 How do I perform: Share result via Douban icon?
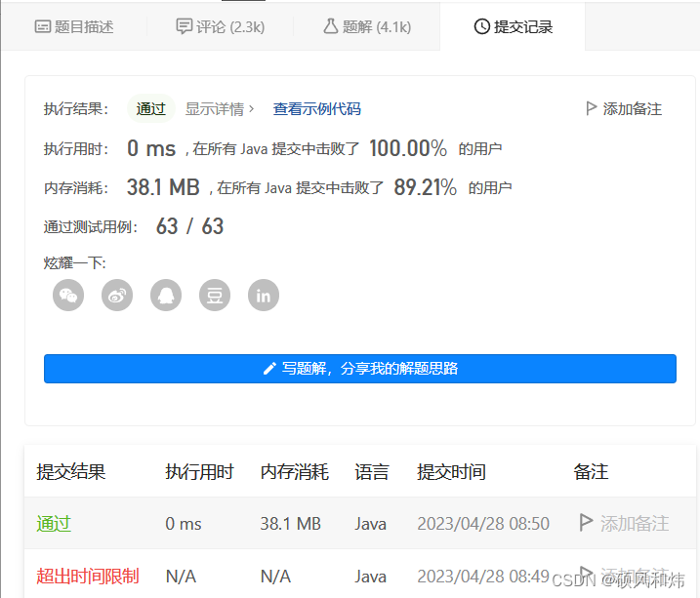[x=215, y=296]
